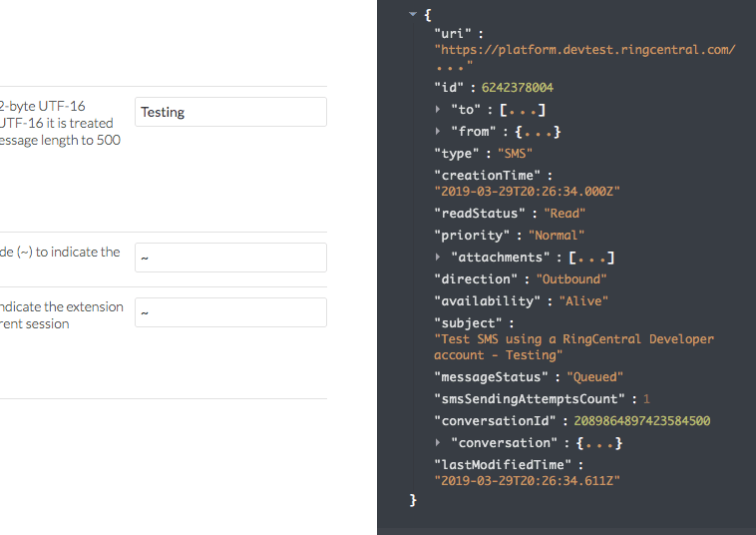756x535 pixels.
Task: Select the conversationId number value
Action: coord(636,421)
